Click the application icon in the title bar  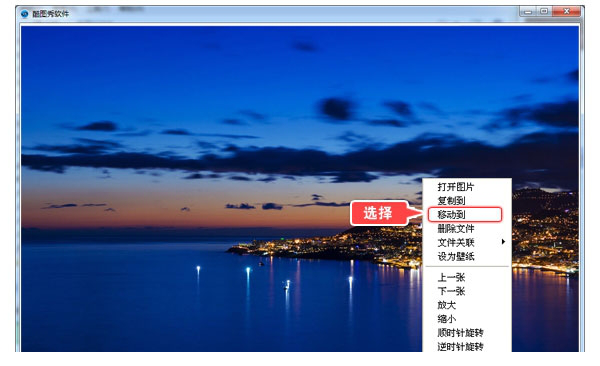coord(25,14)
